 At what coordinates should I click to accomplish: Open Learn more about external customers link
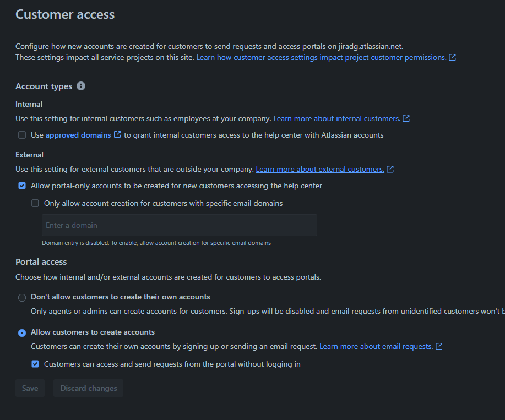(320, 169)
